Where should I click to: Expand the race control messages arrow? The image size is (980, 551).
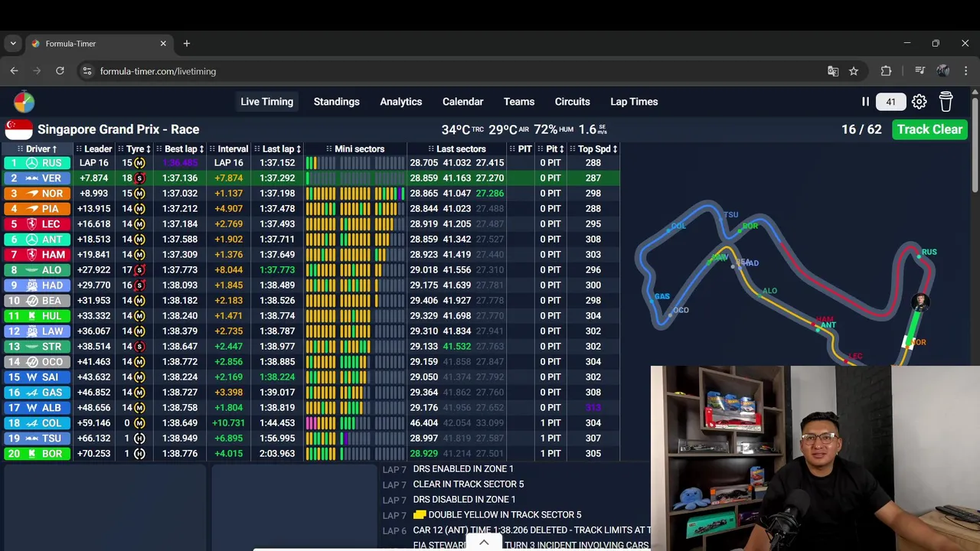coord(484,543)
